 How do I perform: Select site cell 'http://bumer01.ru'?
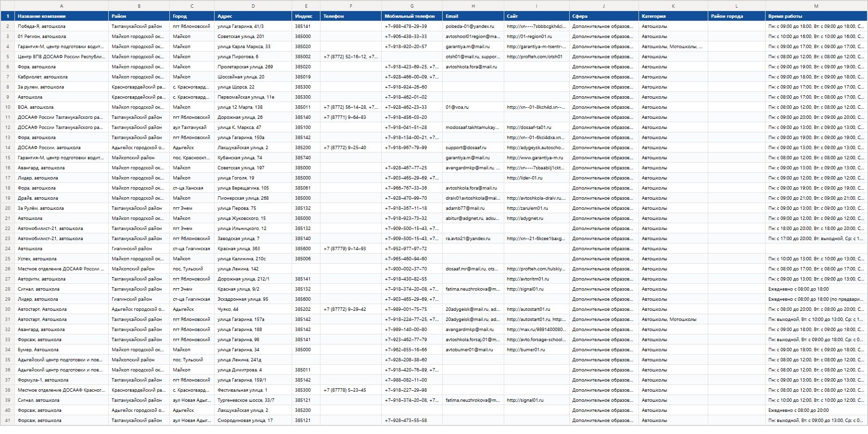(536, 349)
